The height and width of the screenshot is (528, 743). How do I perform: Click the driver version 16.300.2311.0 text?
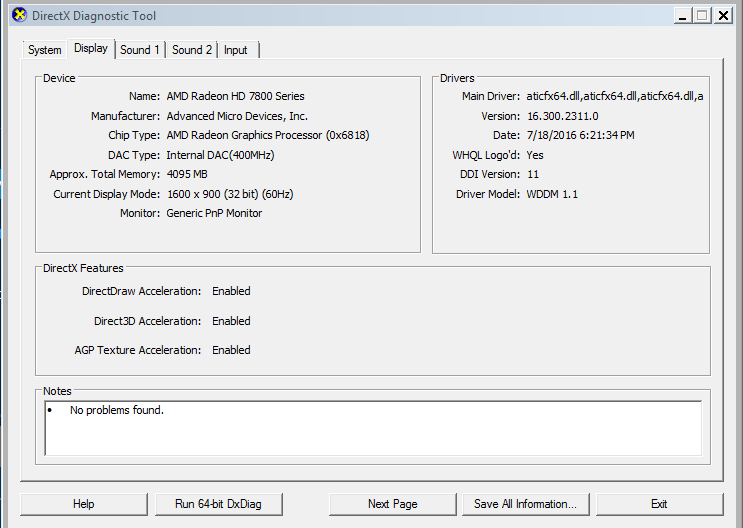[562, 116]
